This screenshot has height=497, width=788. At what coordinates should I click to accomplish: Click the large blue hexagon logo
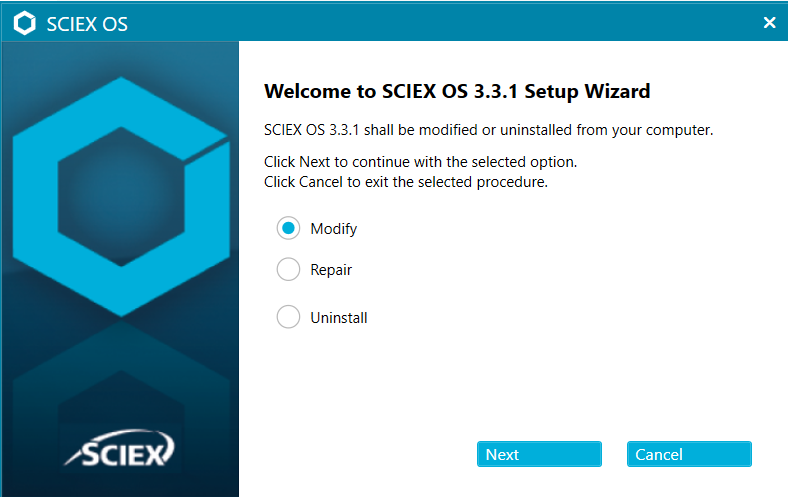(121, 196)
